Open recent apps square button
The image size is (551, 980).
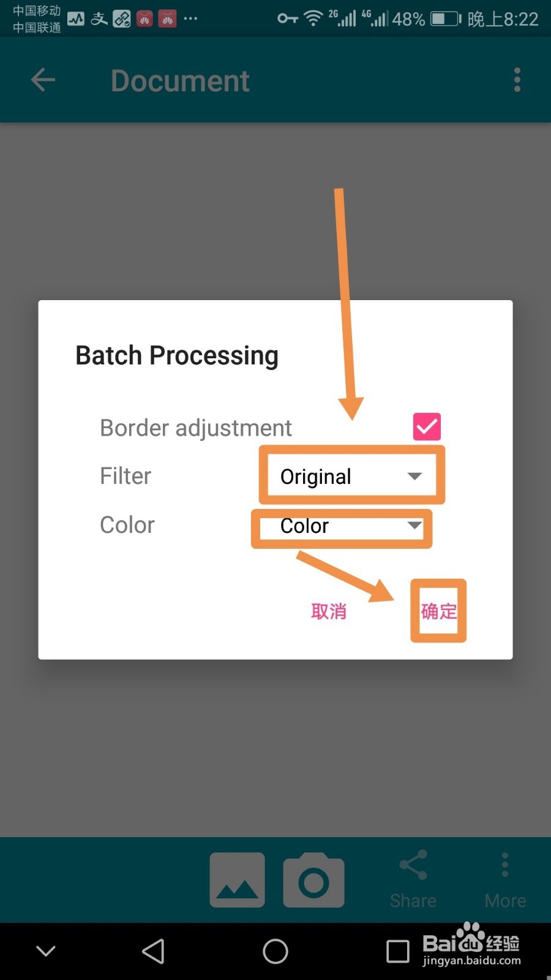click(x=397, y=951)
